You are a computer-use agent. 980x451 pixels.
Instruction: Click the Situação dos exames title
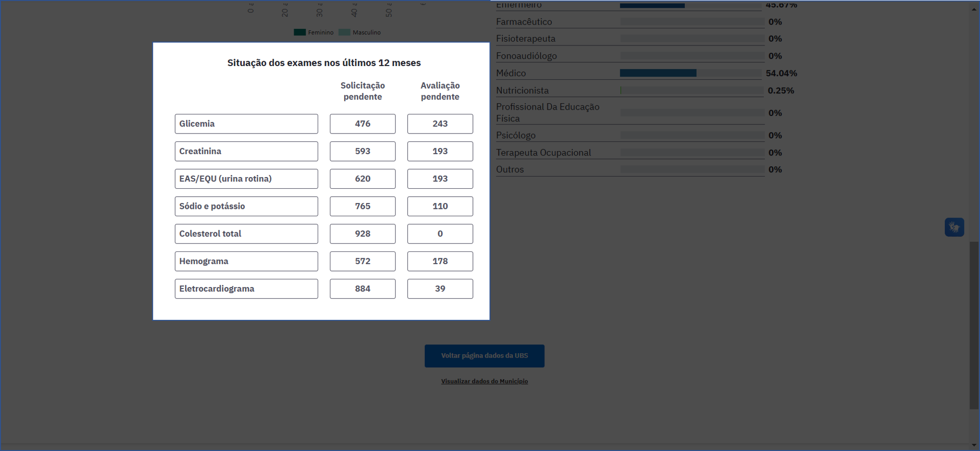click(324, 63)
